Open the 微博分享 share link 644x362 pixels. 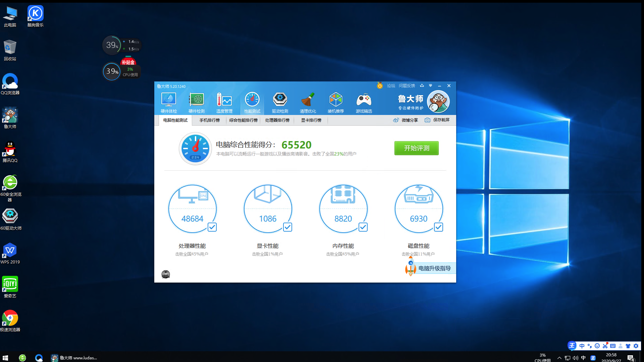click(406, 120)
